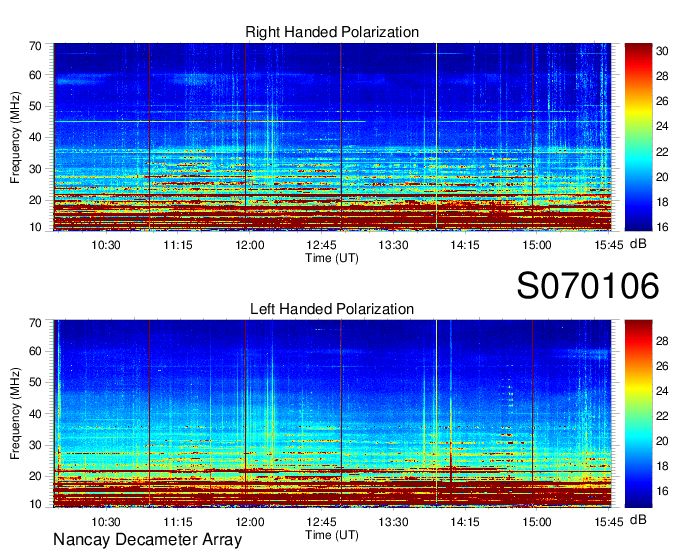The width and height of the screenshot is (680, 552).
Task: Click Time (UT) label under Right Handed plot
Action: [x=332, y=258]
